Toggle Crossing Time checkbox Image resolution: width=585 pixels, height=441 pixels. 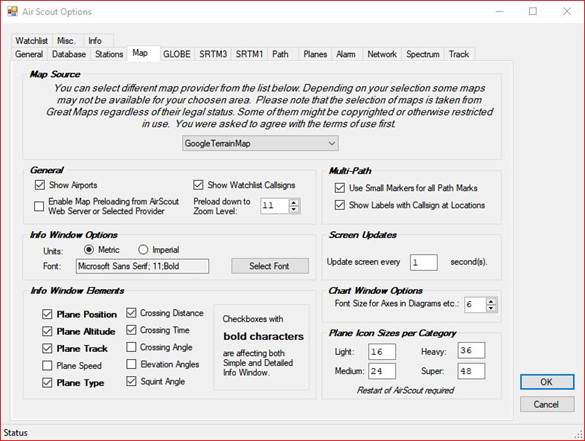tap(131, 330)
